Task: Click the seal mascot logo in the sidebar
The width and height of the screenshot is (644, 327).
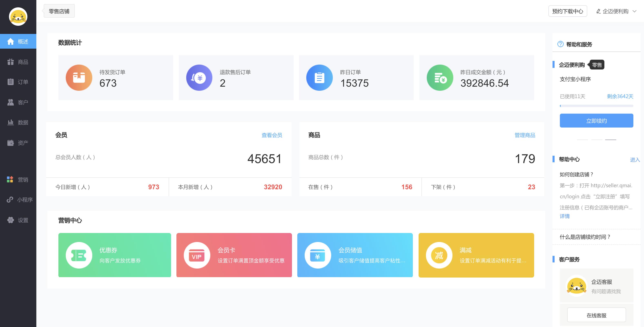Action: [18, 17]
